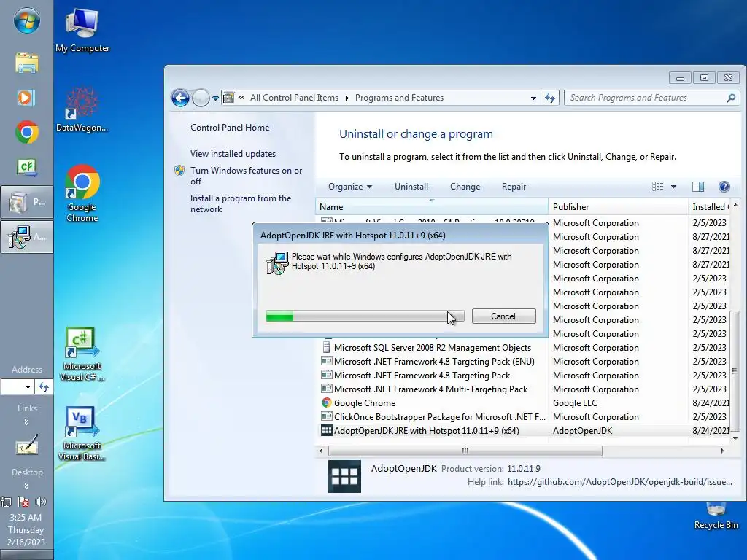Open the Recycle Bin
747x560 pixels.
(x=716, y=516)
